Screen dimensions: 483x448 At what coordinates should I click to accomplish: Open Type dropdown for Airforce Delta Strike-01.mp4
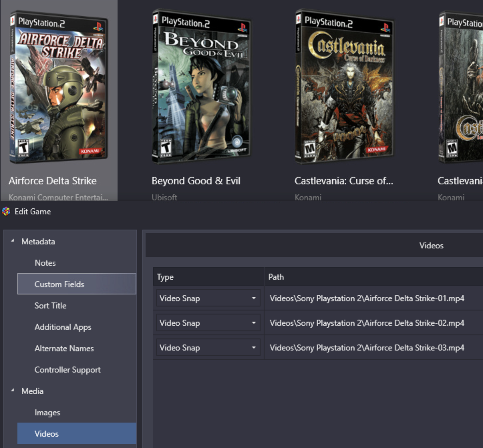coord(208,298)
